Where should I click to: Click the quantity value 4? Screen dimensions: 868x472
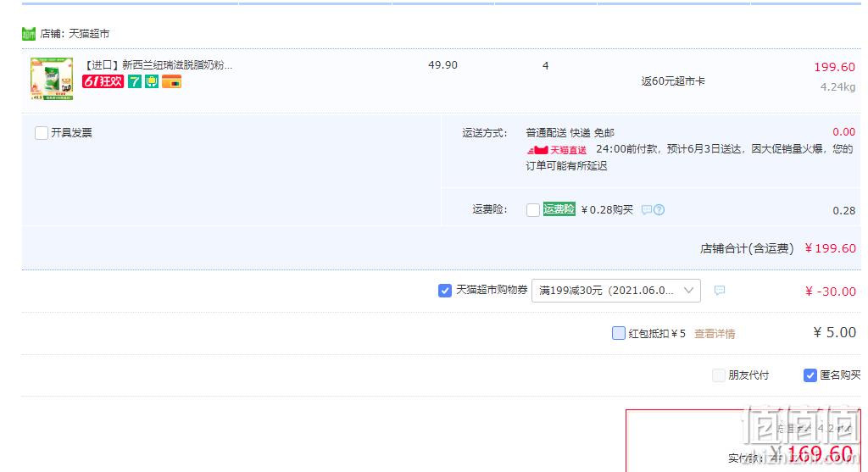pos(545,65)
